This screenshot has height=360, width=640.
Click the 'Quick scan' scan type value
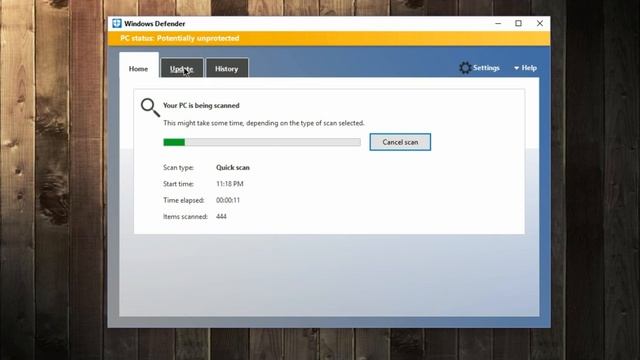(233, 167)
